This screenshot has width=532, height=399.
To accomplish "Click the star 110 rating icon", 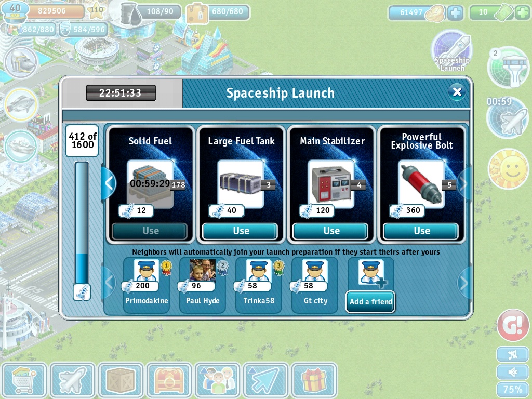I will (x=96, y=11).
